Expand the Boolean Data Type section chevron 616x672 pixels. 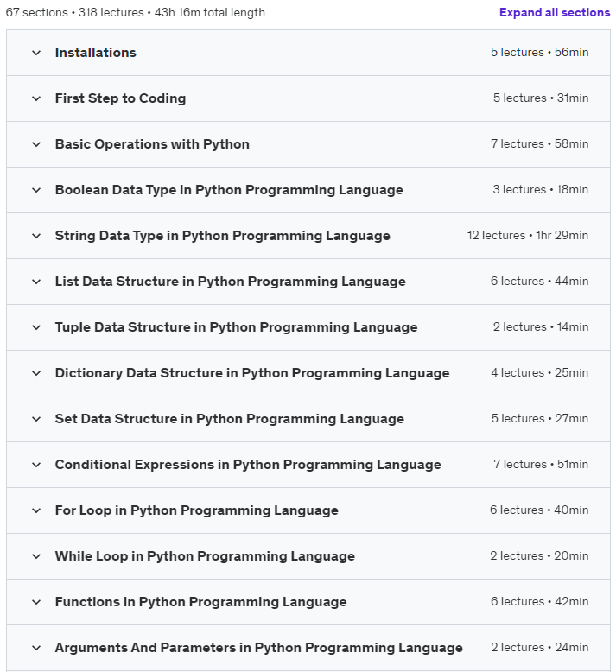pyautogui.click(x=36, y=190)
